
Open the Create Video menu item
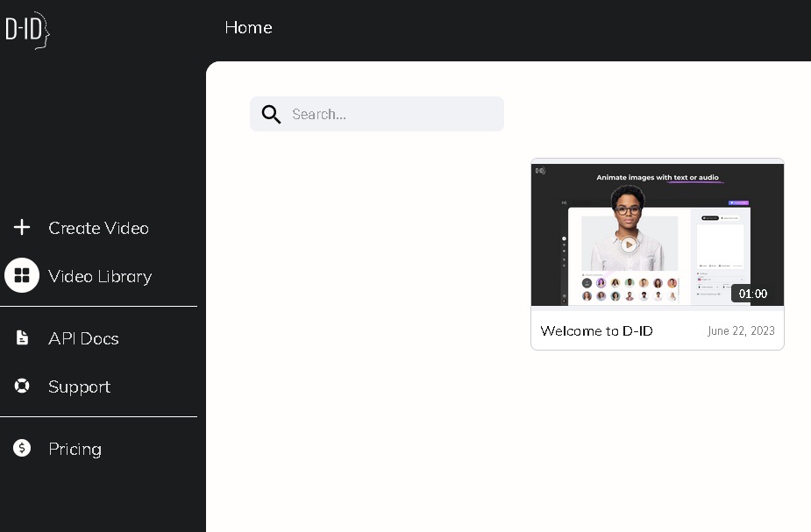[x=99, y=228]
